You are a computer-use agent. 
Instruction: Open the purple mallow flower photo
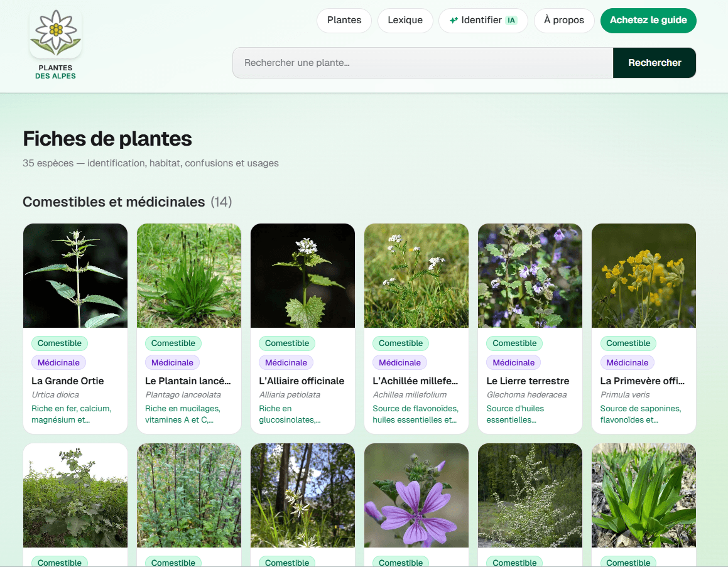click(x=416, y=495)
